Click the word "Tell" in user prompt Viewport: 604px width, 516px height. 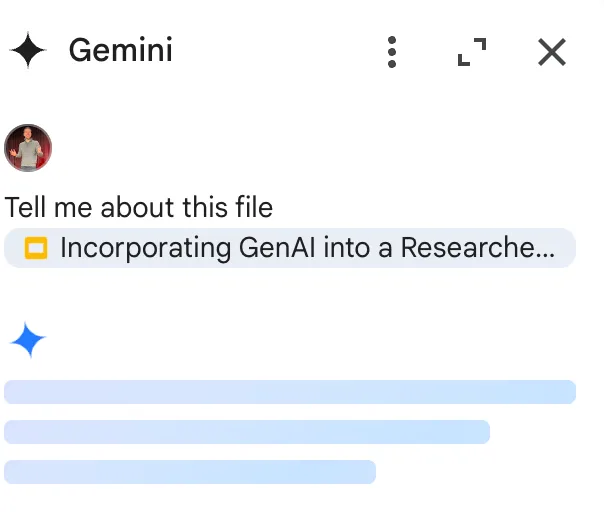click(x=23, y=208)
